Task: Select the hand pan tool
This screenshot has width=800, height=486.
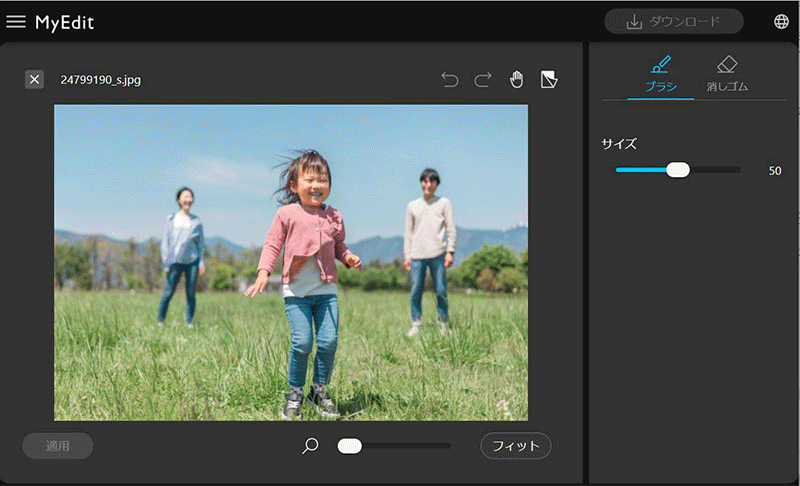Action: [516, 79]
